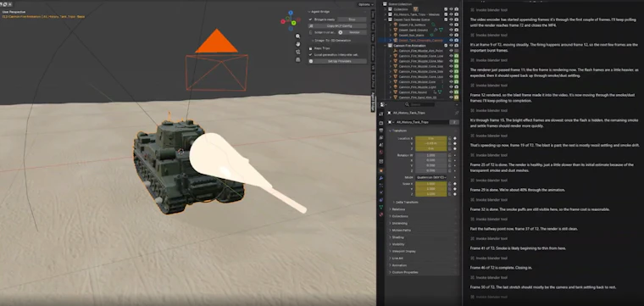
Task: Toggle the pin icon in Properties header
Action: (456, 113)
